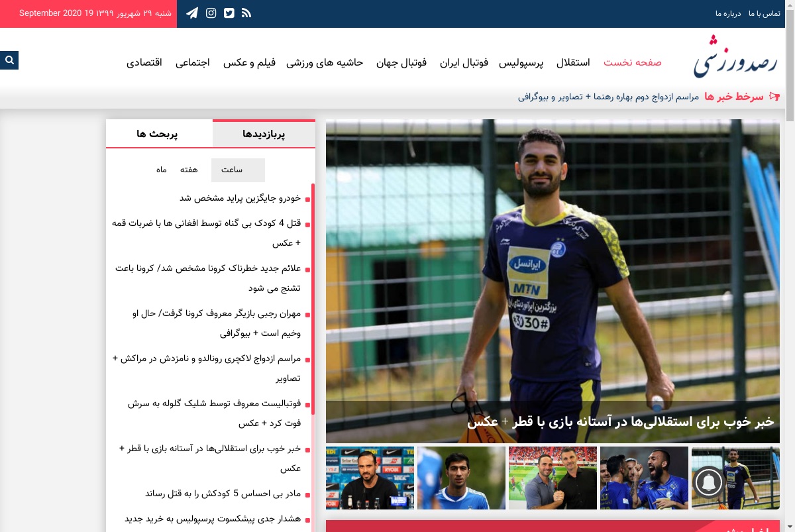Click the notification bell icon
The width and height of the screenshot is (795, 532).
[708, 483]
